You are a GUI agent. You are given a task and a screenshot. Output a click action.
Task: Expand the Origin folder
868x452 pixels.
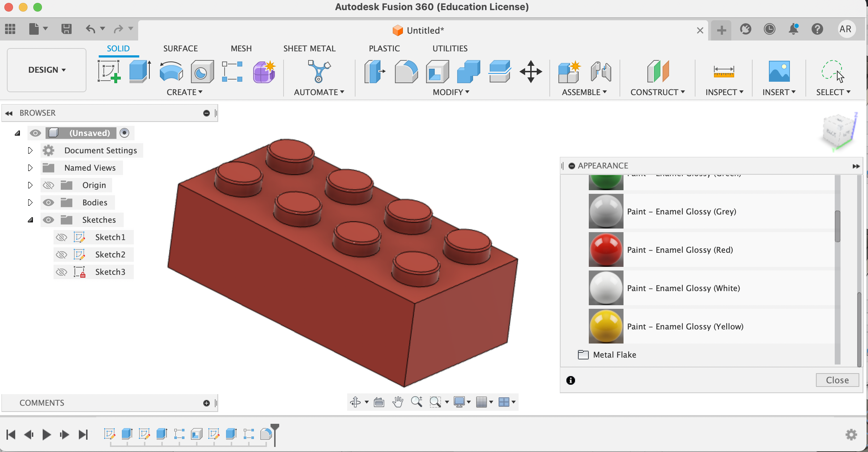[30, 185]
